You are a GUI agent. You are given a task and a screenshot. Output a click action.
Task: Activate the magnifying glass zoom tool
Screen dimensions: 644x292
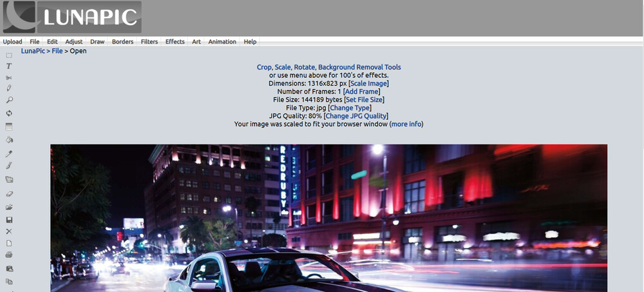9,100
